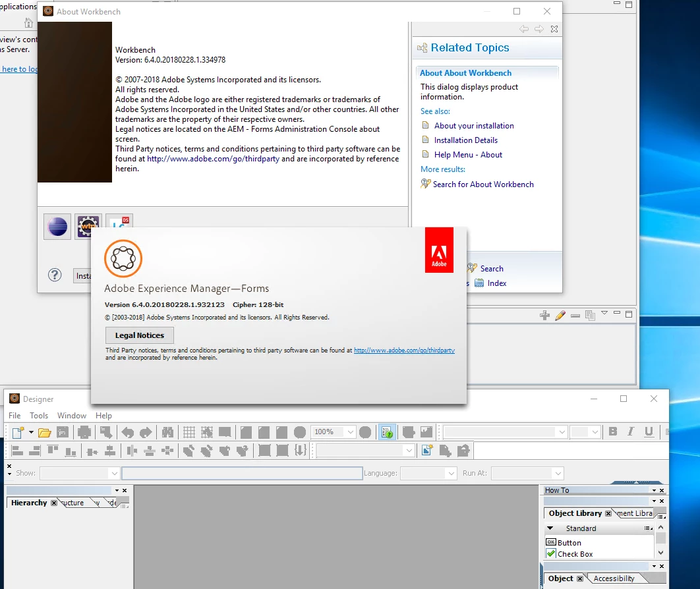Open the Language dropdown in script editor

click(452, 474)
